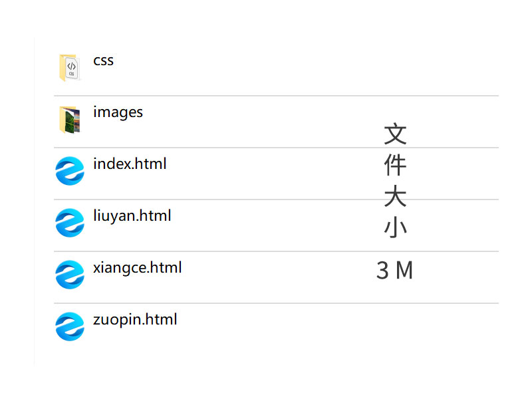Open the css folder icon
This screenshot has width=532, height=399.
point(69,68)
